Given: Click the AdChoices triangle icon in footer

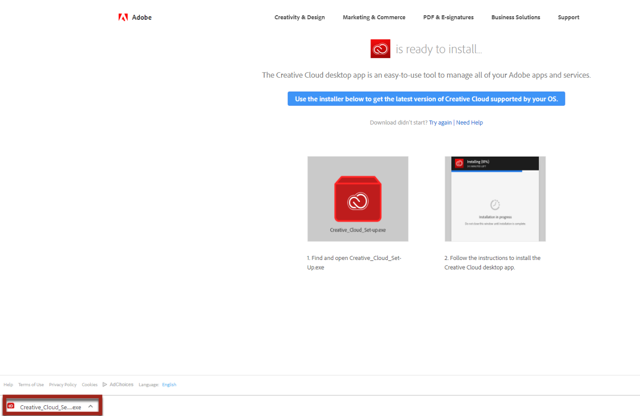Looking at the screenshot, I should (x=105, y=385).
